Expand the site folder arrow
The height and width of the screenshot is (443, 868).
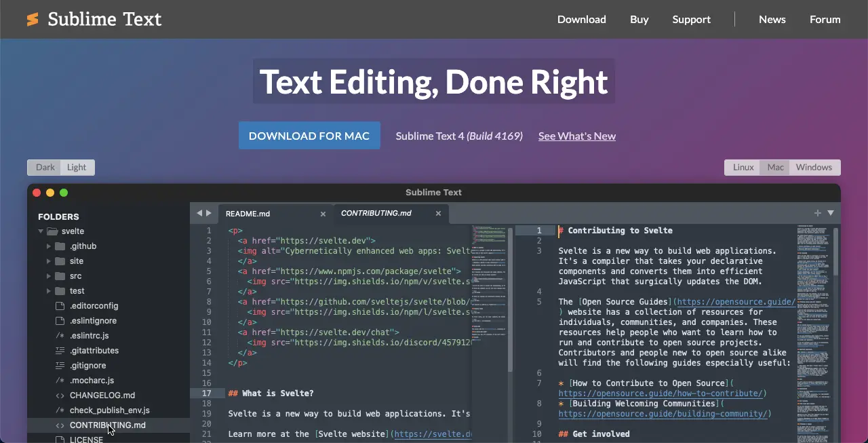coord(49,261)
